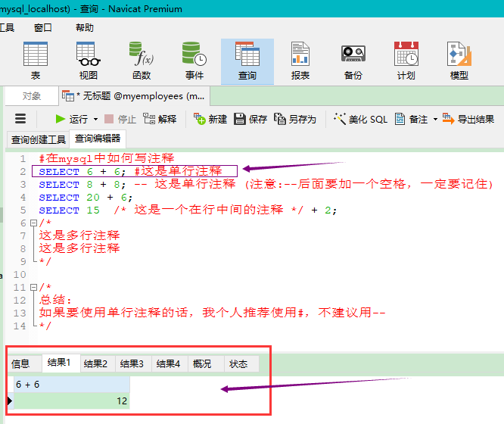Open the 报表 (Report) icon
Screen dimensions: 504x424
(x=300, y=61)
